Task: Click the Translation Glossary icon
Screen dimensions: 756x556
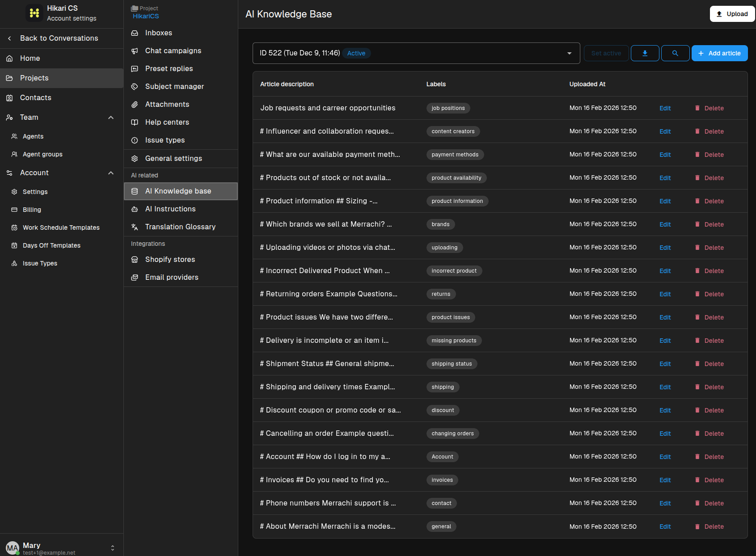Action: tap(135, 227)
